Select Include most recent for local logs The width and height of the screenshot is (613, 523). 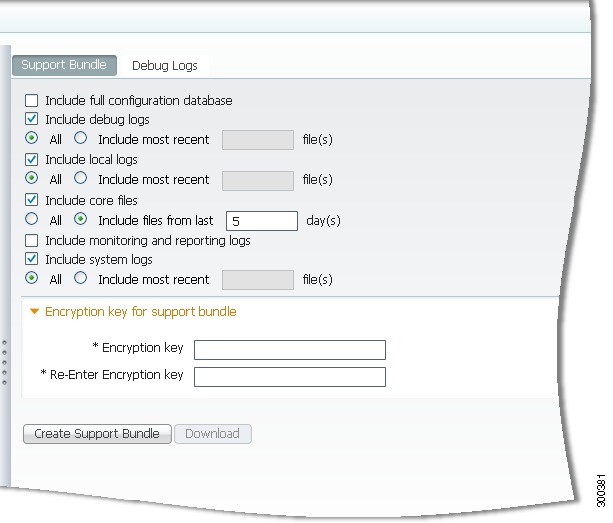click(x=81, y=178)
